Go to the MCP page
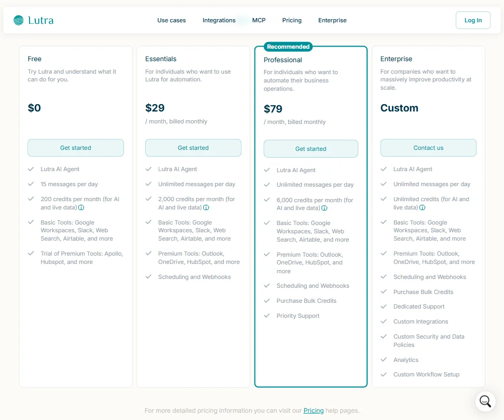The width and height of the screenshot is (504, 420). [x=259, y=20]
